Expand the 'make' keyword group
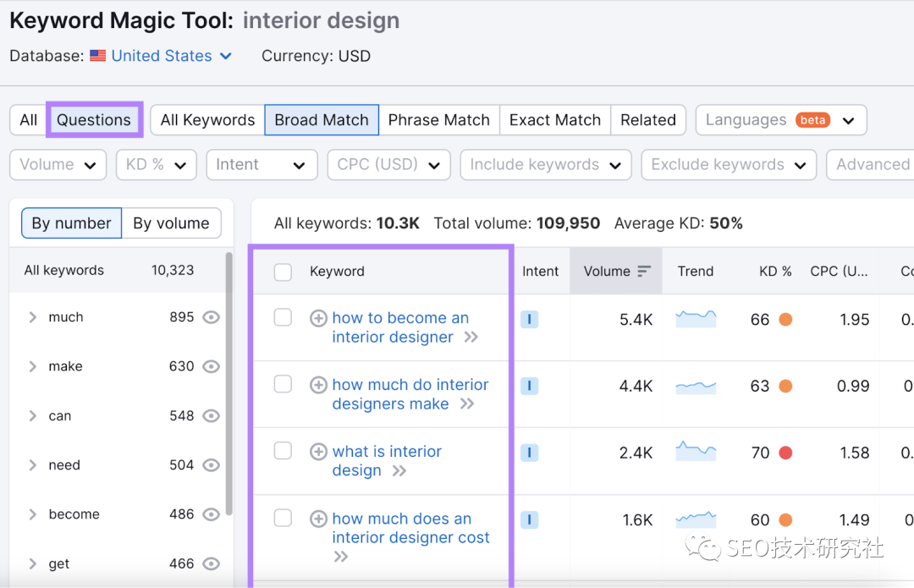Screen dimensions: 914x588 pos(33,366)
